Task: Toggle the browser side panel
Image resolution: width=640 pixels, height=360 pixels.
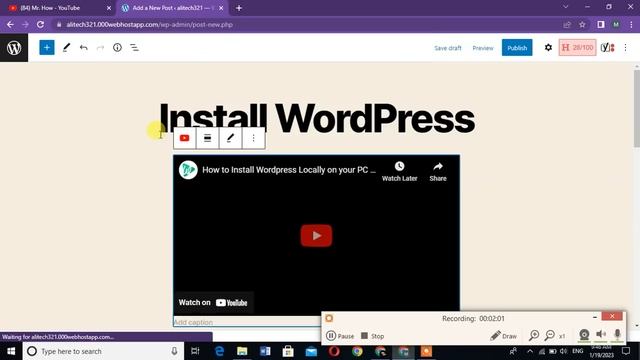Action: click(601, 24)
